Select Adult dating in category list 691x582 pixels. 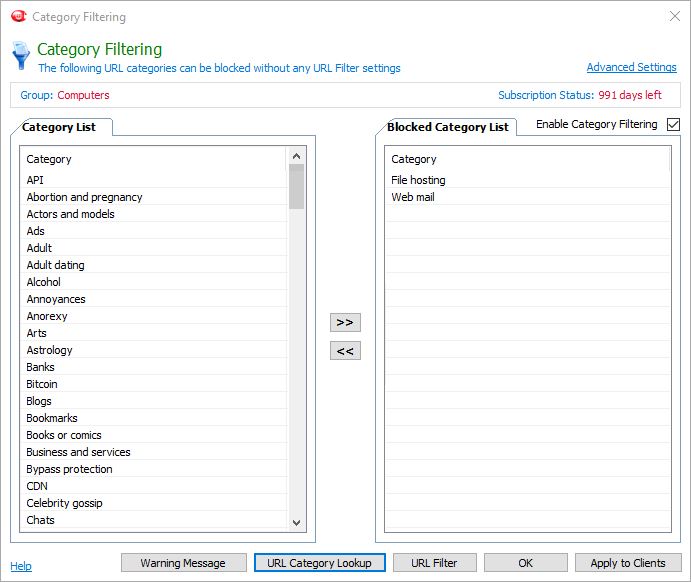tap(56, 265)
